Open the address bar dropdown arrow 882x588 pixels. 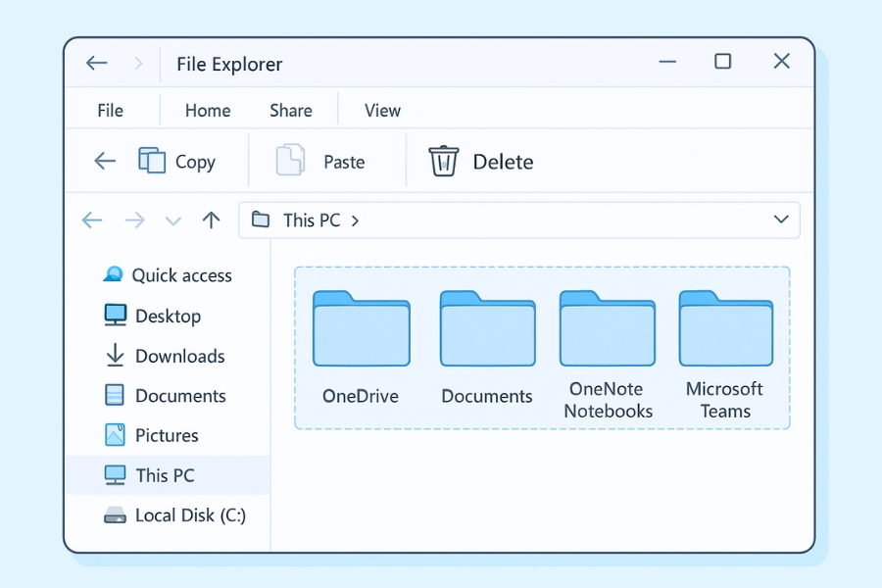coord(781,220)
